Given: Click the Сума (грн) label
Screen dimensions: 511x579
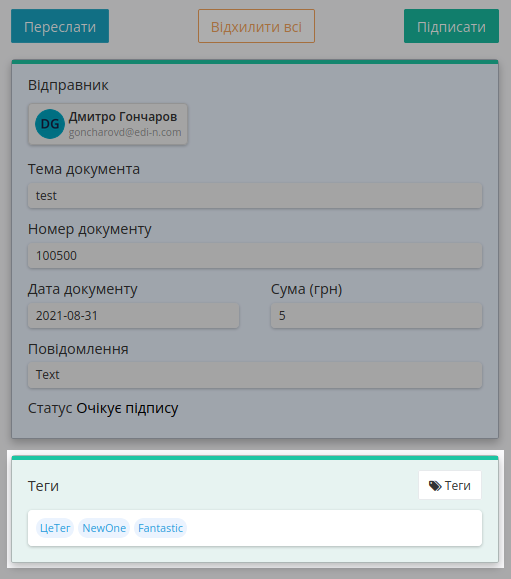Looking at the screenshot, I should pos(307,290).
